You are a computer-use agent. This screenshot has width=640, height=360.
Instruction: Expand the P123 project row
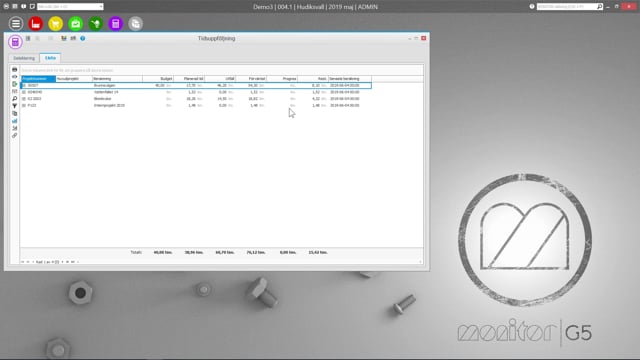[x=24, y=105]
